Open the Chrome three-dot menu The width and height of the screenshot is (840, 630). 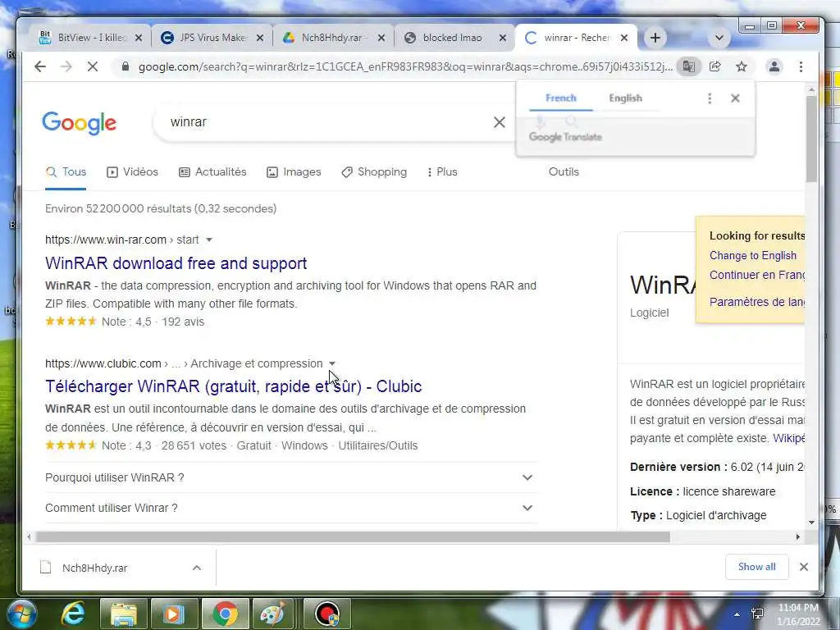(801, 66)
